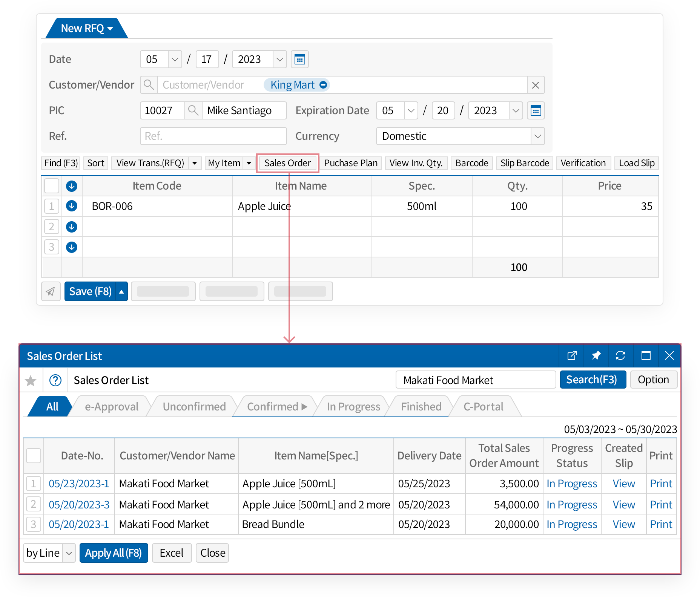Image resolution: width=700 pixels, height=597 pixels.
Task: Open the help icon next to Sales Order List
Action: [55, 380]
